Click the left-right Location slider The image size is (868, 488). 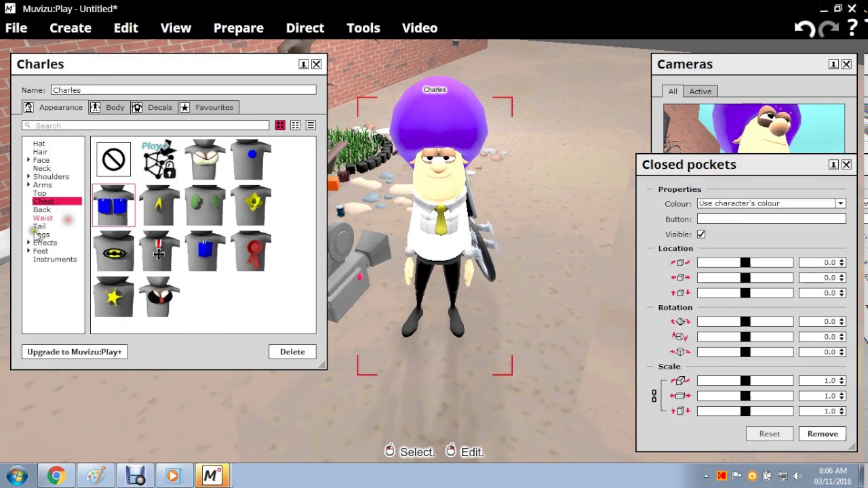[x=745, y=278]
